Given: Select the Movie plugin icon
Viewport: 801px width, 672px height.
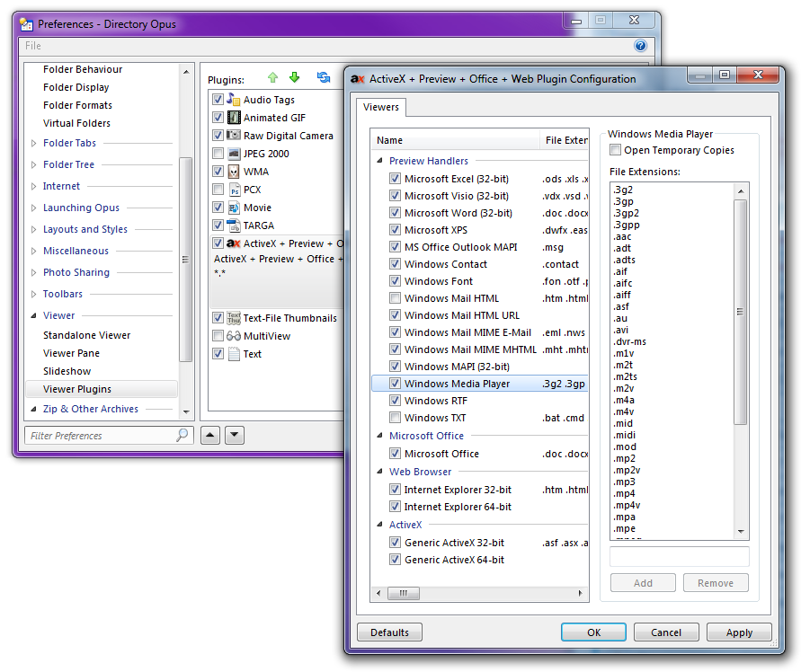Looking at the screenshot, I should pyautogui.click(x=234, y=208).
